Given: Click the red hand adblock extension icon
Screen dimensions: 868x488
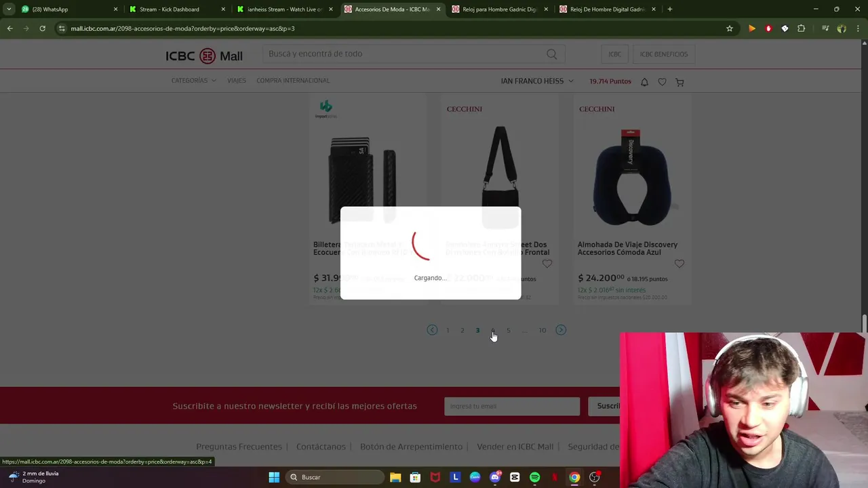Looking at the screenshot, I should pyautogui.click(x=768, y=28).
